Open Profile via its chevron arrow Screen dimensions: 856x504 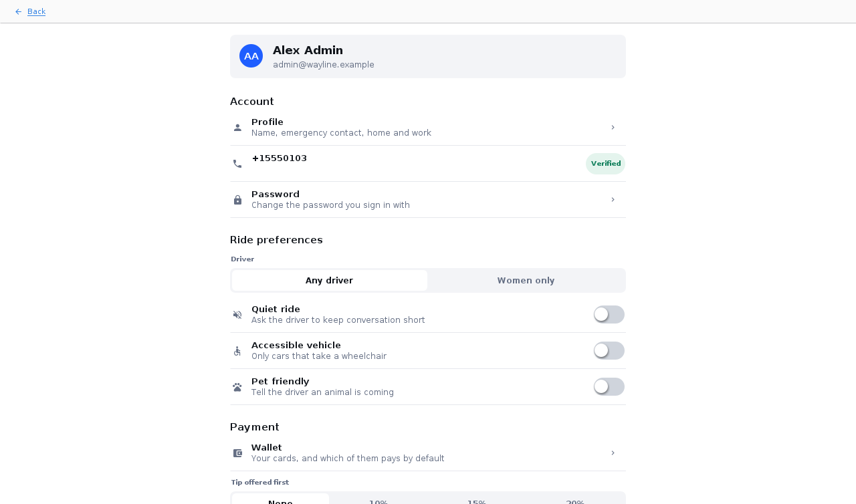pyautogui.click(x=613, y=127)
